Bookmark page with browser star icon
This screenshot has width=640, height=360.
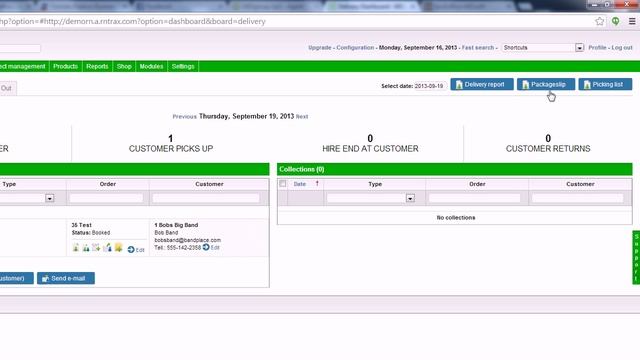coord(599,21)
